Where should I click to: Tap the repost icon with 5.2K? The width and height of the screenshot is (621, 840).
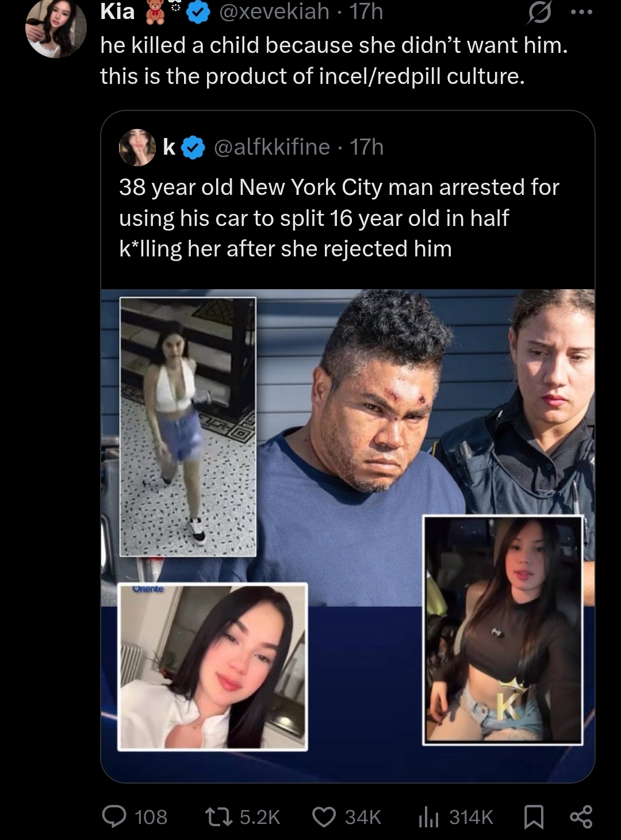click(219, 816)
